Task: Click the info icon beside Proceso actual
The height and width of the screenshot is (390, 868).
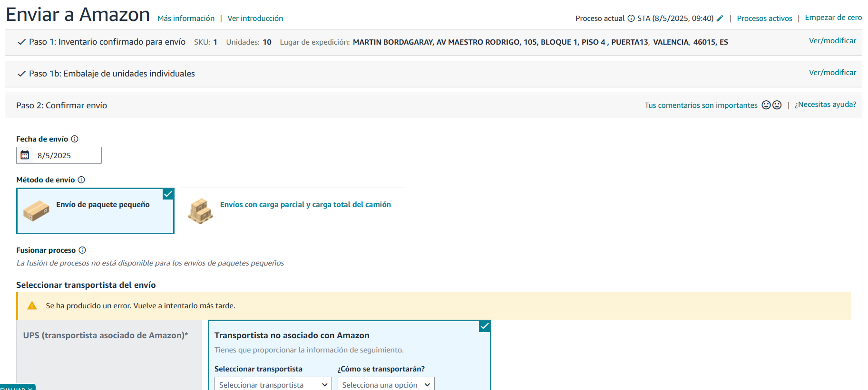Action: pyautogui.click(x=631, y=18)
